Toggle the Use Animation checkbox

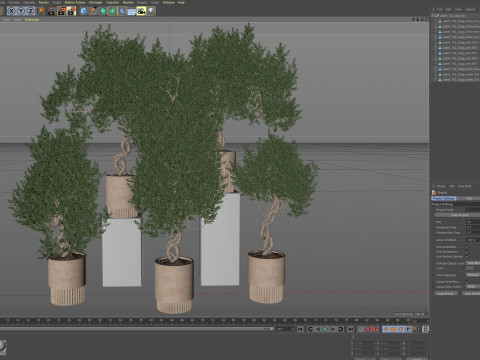click(x=467, y=247)
